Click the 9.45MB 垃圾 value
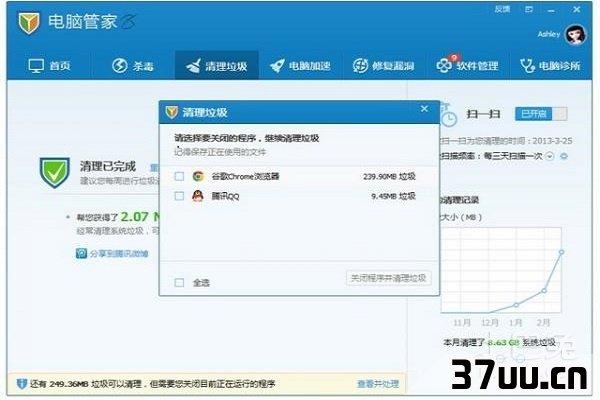 393,196
